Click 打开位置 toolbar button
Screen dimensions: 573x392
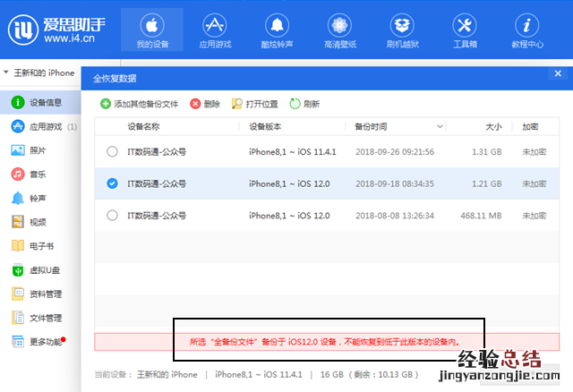coord(254,104)
